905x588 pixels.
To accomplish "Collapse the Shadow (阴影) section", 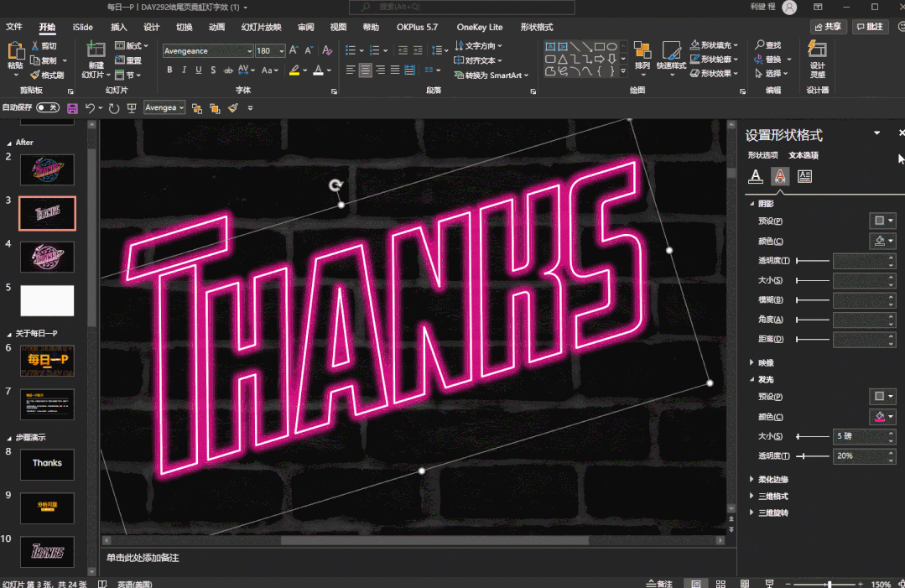I will pos(752,204).
